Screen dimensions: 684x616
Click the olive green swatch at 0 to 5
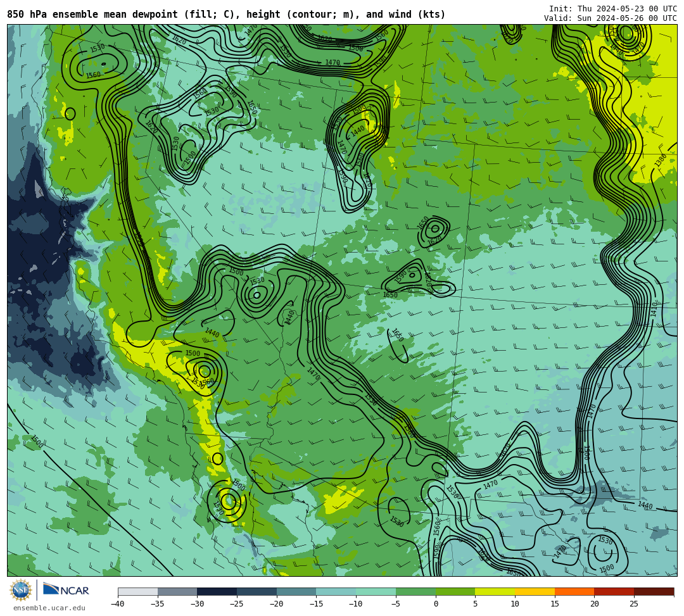[x=455, y=591]
